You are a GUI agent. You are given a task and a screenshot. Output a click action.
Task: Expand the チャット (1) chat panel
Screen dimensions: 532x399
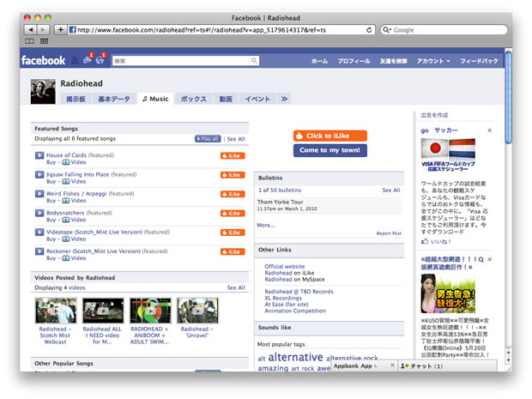point(447,366)
